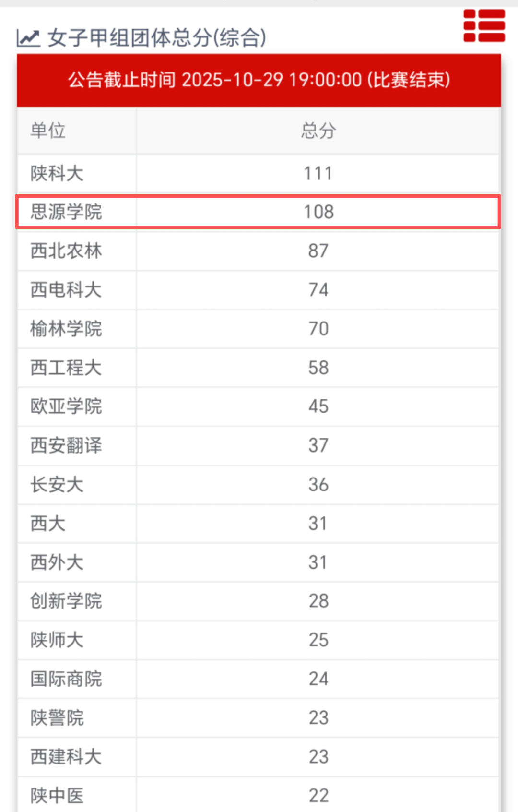Click the 西电科大 row
This screenshot has height=812, width=518.
(259, 290)
